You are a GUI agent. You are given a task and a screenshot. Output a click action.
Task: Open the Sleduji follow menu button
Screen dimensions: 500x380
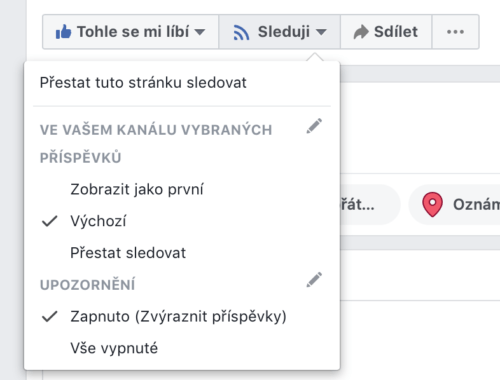[280, 32]
